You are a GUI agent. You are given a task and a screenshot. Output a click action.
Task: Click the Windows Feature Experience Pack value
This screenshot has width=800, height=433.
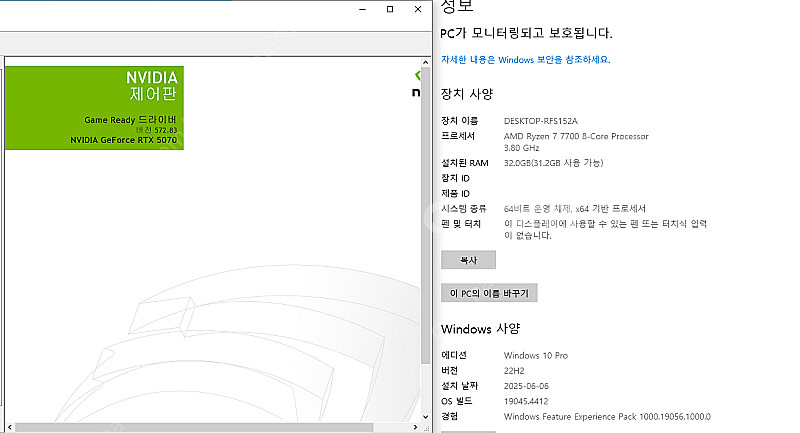point(607,417)
